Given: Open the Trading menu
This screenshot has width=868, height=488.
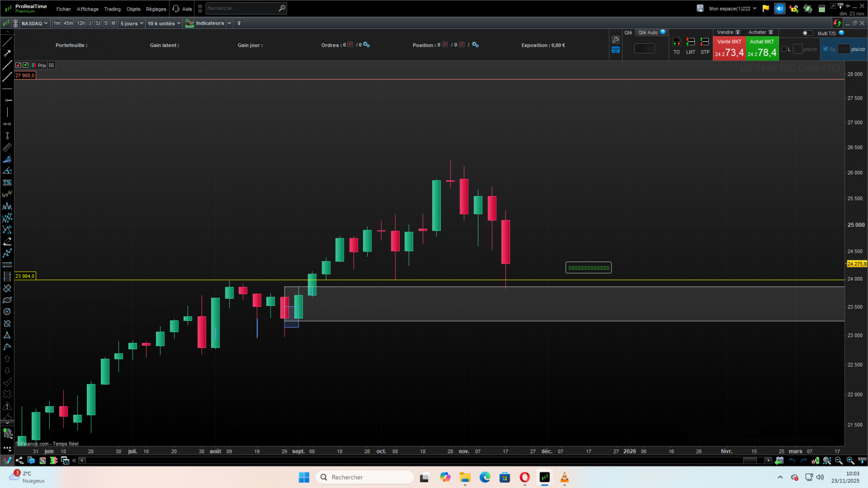Looking at the screenshot, I should (112, 9).
